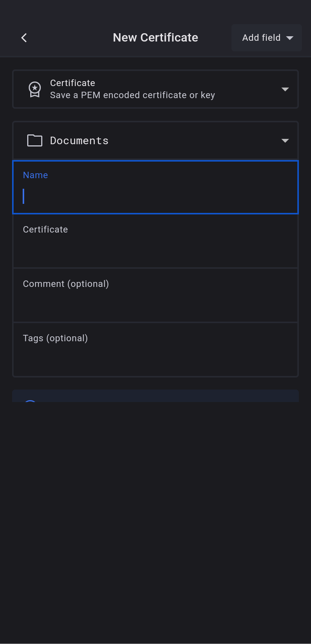Image resolution: width=311 pixels, height=644 pixels.
Task: Click the back arrow icon
Action: tap(24, 38)
